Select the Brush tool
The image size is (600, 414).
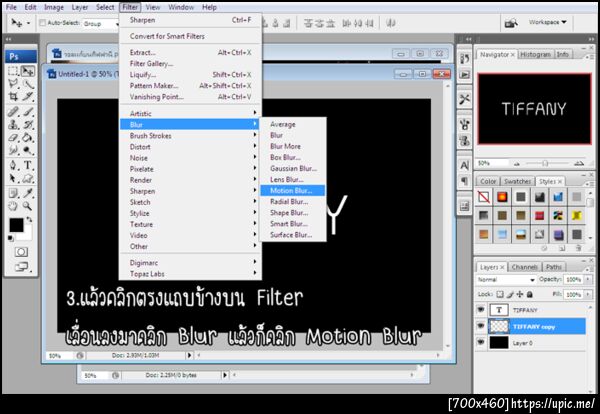click(28, 112)
